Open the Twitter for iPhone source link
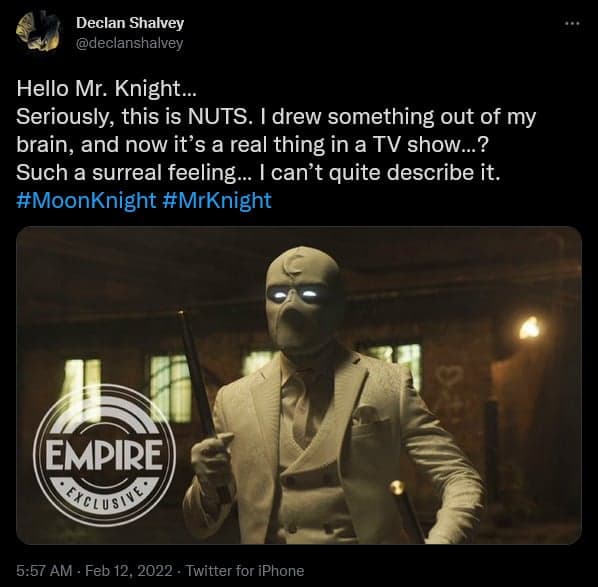 [245, 571]
